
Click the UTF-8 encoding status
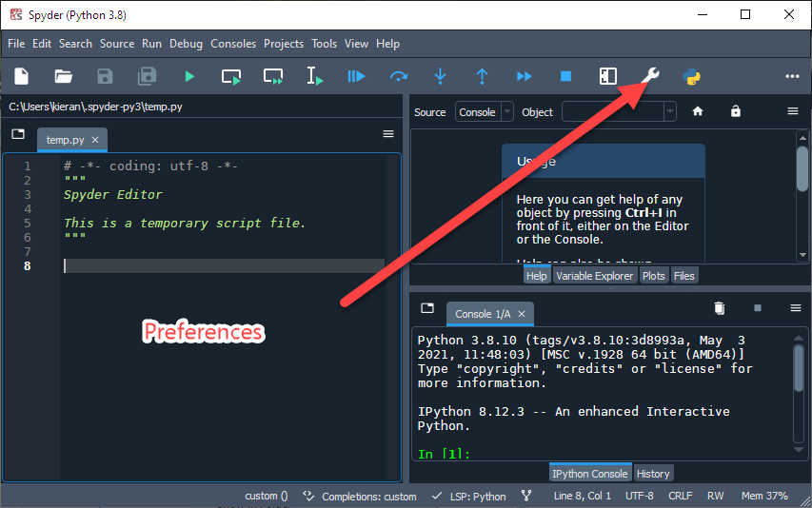tap(640, 496)
